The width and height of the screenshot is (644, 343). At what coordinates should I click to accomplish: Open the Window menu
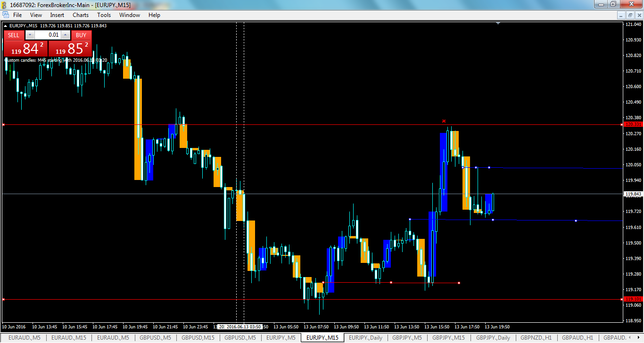tap(129, 15)
